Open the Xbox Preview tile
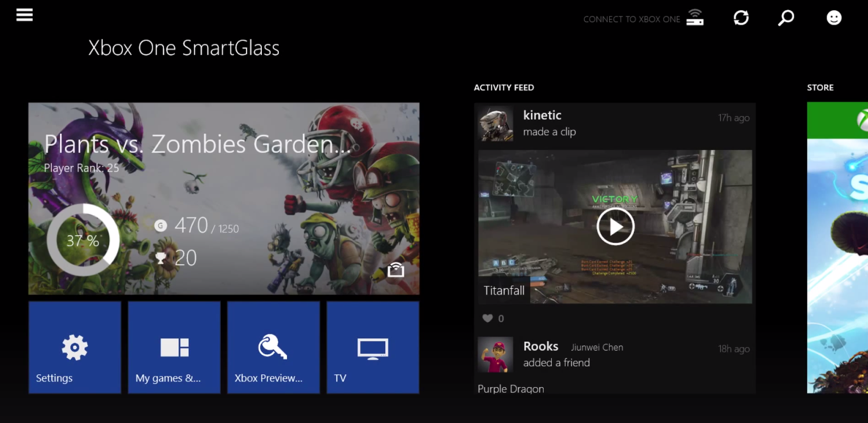868x423 pixels. (x=274, y=347)
